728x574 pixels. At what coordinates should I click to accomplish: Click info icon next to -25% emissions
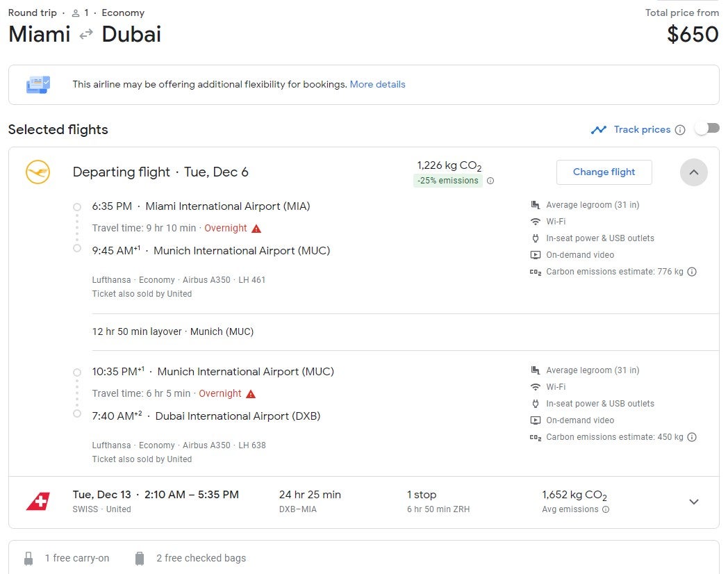pyautogui.click(x=490, y=181)
